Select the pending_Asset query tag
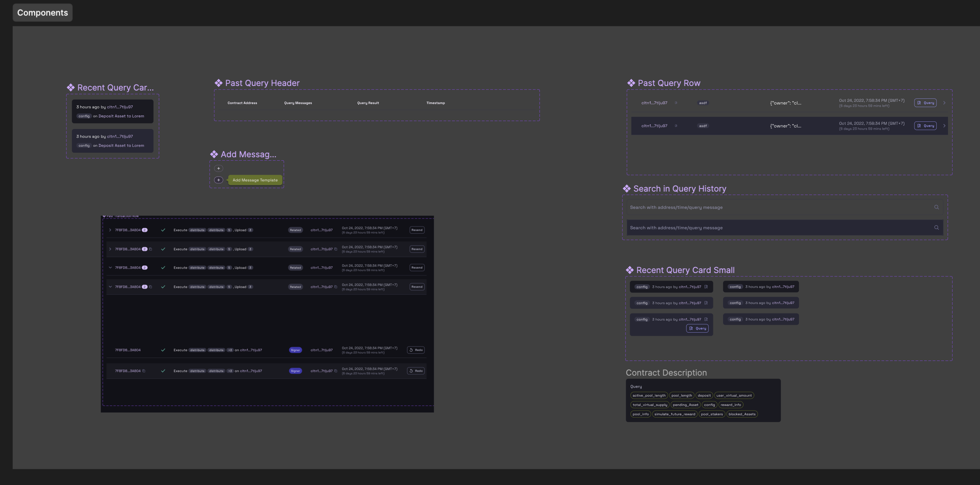 (x=685, y=405)
